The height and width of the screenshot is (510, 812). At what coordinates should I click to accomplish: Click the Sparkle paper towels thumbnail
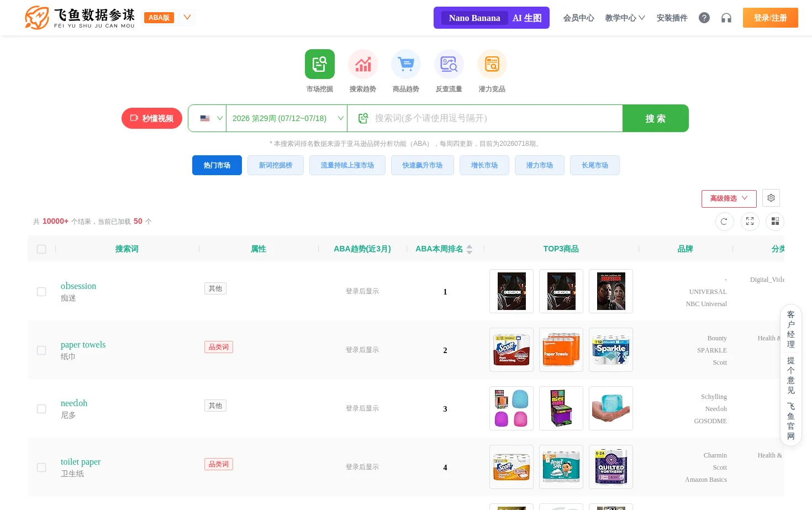pos(611,350)
